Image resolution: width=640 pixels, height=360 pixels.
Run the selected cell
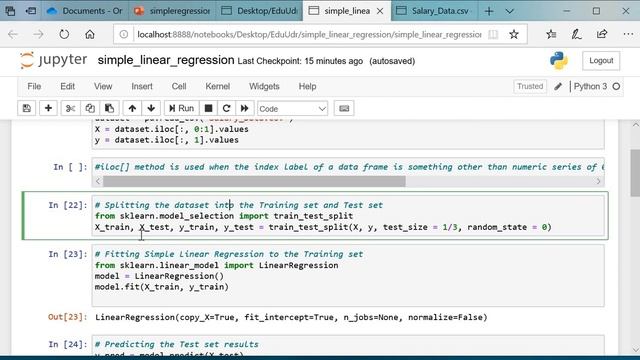tap(182, 109)
